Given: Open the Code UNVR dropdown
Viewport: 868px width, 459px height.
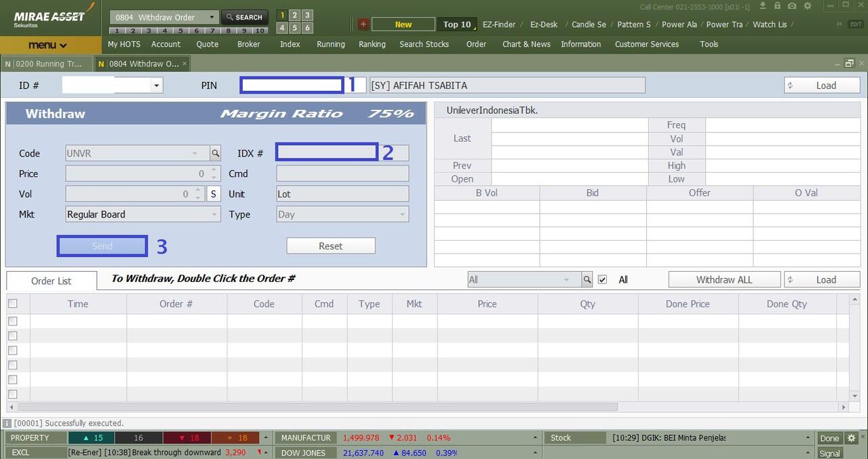Looking at the screenshot, I should click(x=195, y=153).
